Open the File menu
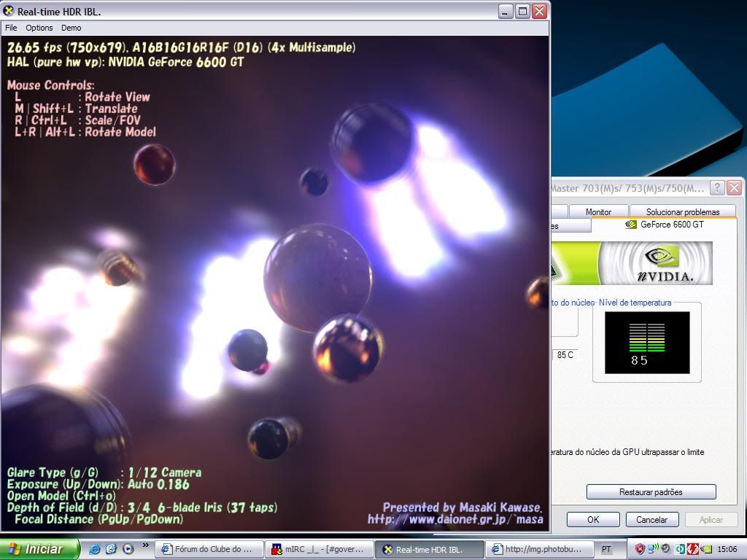The image size is (747, 560). click(x=11, y=28)
